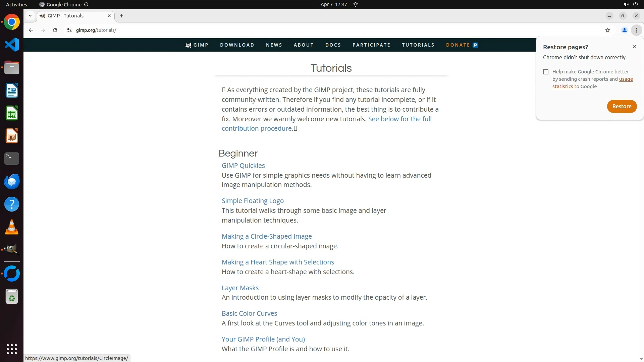The width and height of the screenshot is (644, 362).
Task: Open VLC media player from dock
Action: pos(12,227)
